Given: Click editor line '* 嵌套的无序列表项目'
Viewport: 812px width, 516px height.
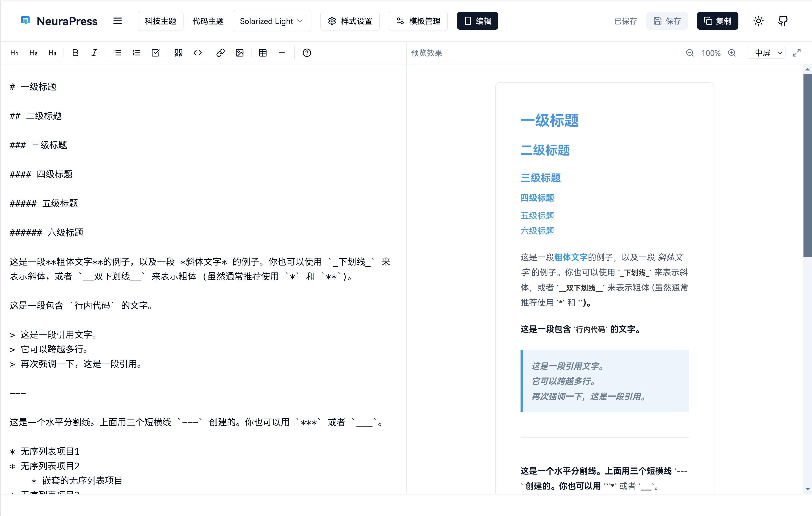Looking at the screenshot, I should (77, 481).
